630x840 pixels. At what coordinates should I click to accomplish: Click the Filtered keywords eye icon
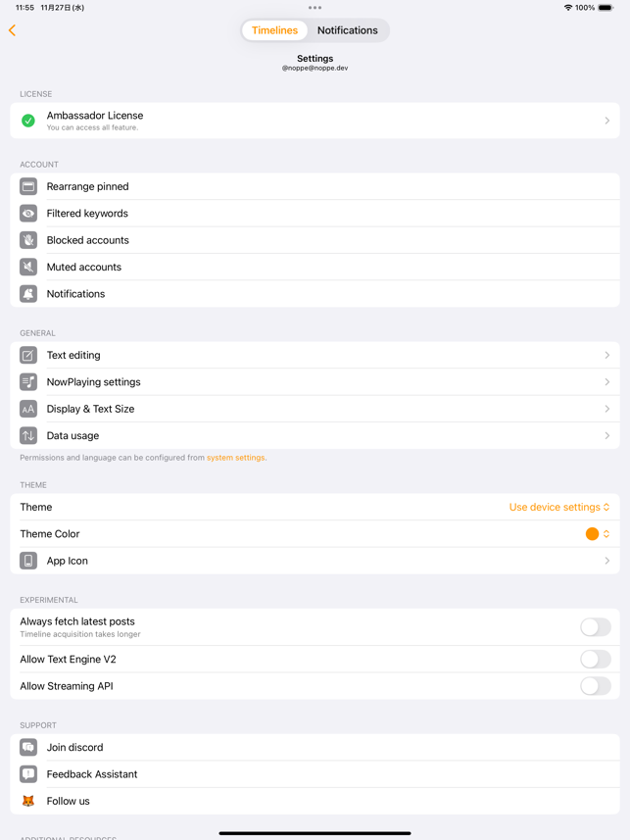pos(28,214)
